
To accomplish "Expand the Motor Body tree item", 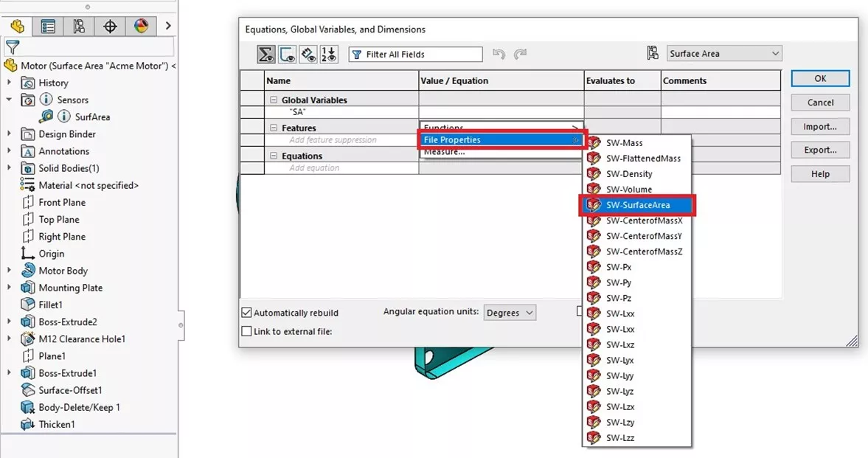I will [x=9, y=271].
